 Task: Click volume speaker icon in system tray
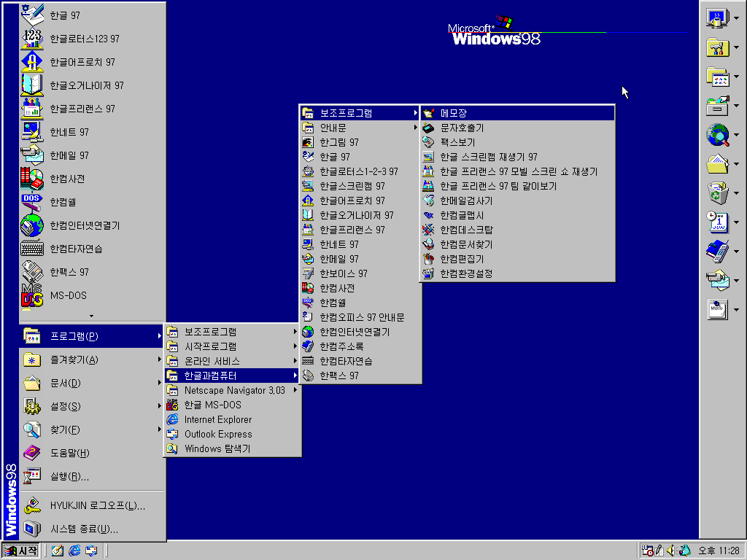(x=671, y=551)
